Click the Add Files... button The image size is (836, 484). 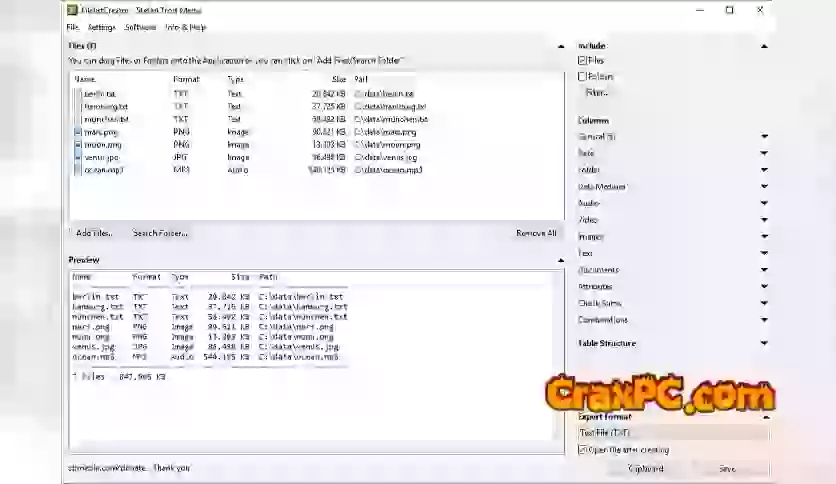(x=94, y=233)
